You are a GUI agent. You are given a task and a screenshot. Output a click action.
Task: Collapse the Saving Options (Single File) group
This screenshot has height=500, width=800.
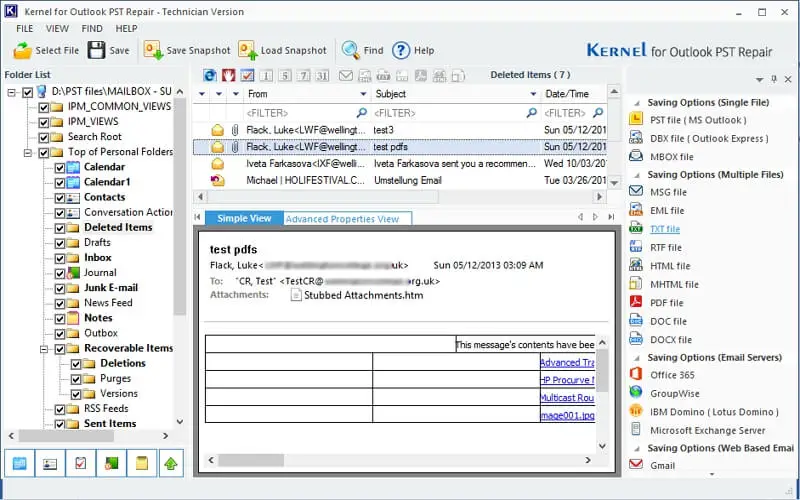pos(637,103)
